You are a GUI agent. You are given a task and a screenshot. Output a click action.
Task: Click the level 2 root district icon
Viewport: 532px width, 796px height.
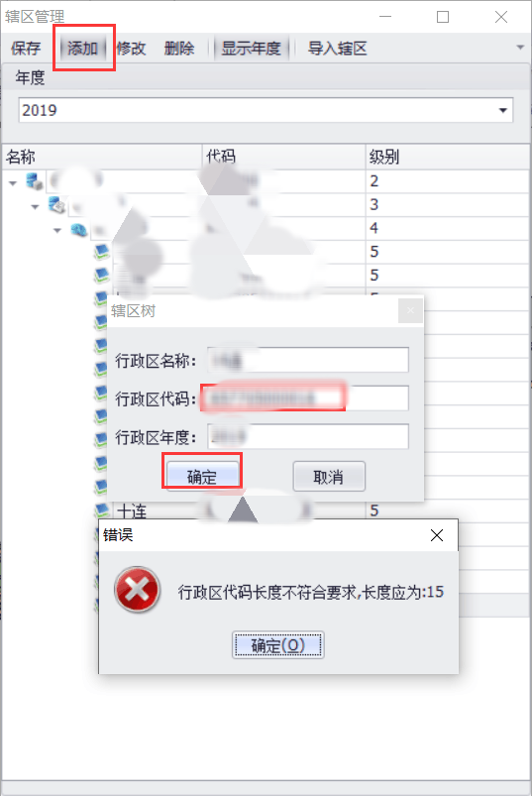click(35, 181)
